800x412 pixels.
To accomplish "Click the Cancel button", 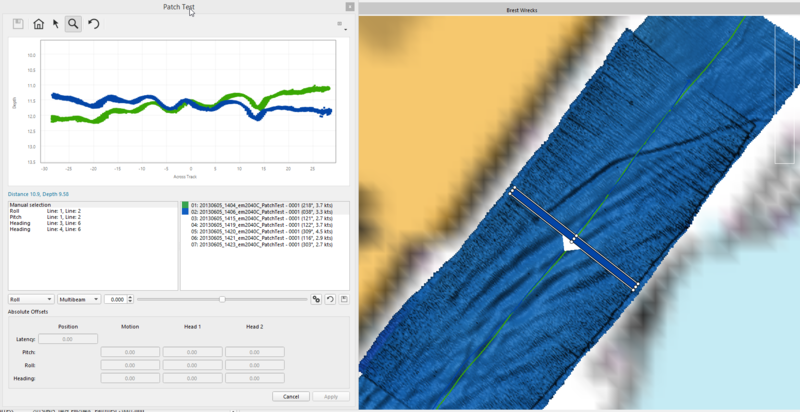I will click(290, 397).
